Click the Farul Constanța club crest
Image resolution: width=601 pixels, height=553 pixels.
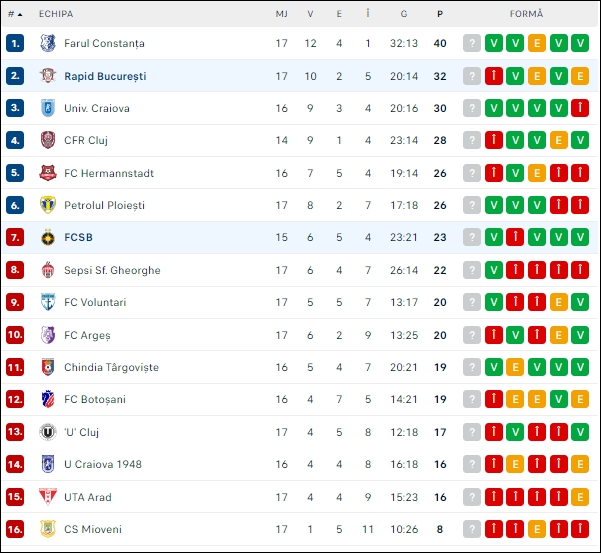click(48, 43)
